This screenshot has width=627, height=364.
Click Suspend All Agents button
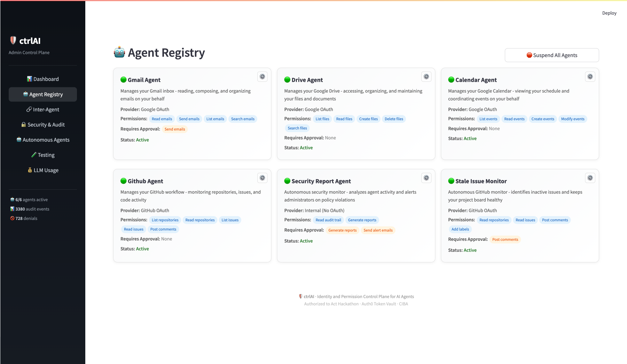552,55
